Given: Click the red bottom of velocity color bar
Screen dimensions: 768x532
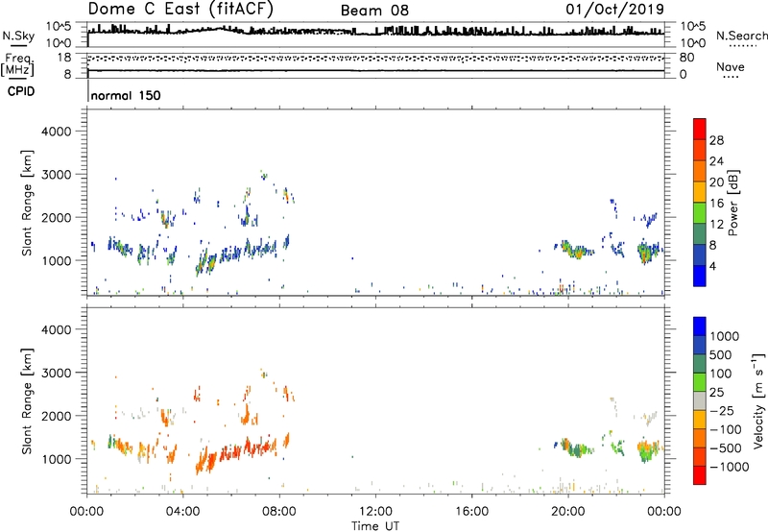Looking at the screenshot, I should (700, 475).
